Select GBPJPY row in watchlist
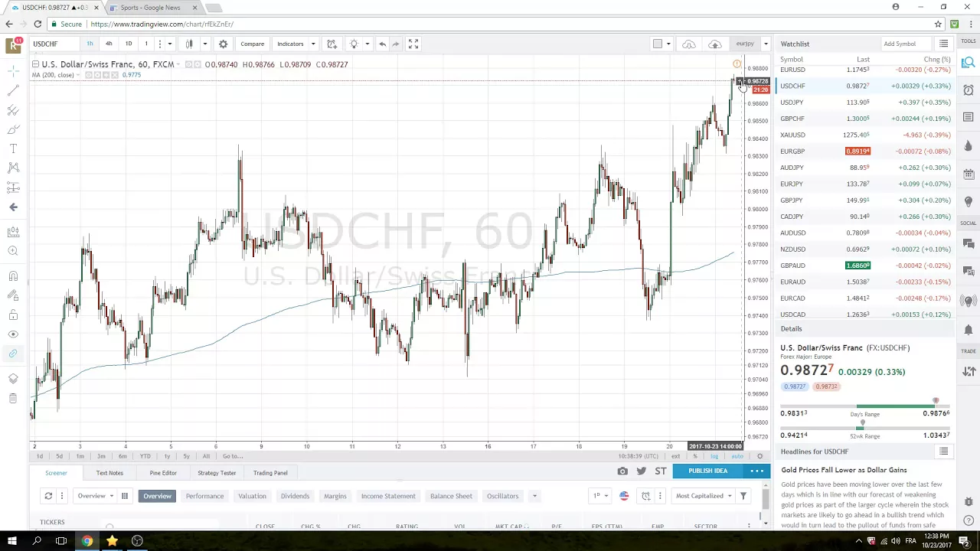980x551 pixels. [865, 200]
